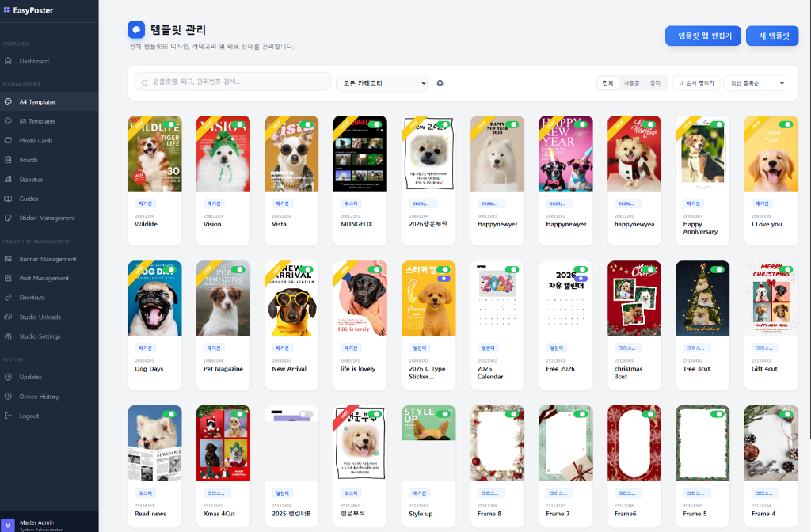This screenshot has height=532, width=811.
Task: Click the gear icon beside category filter
Action: click(x=440, y=82)
